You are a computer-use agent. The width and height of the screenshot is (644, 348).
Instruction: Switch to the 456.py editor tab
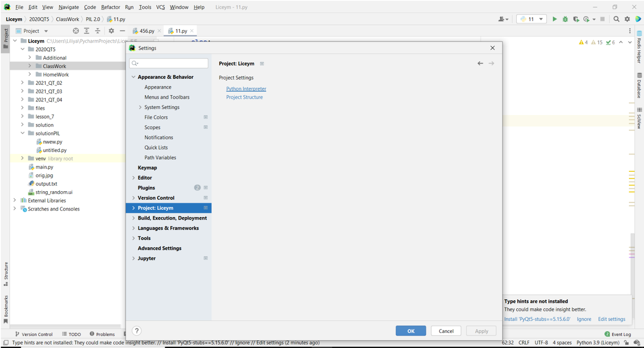point(147,31)
